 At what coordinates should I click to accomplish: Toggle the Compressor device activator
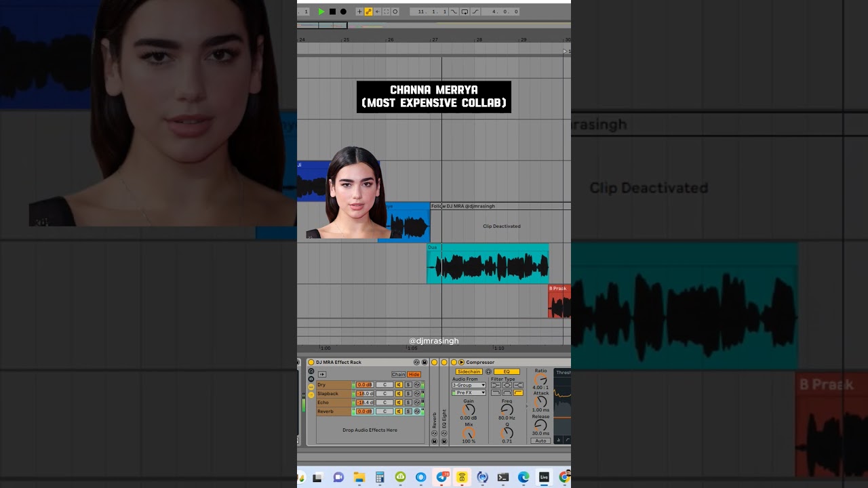pos(454,362)
